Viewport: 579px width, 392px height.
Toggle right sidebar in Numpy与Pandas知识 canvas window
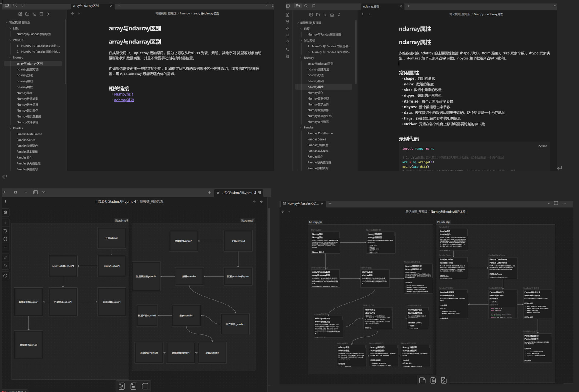(556, 203)
